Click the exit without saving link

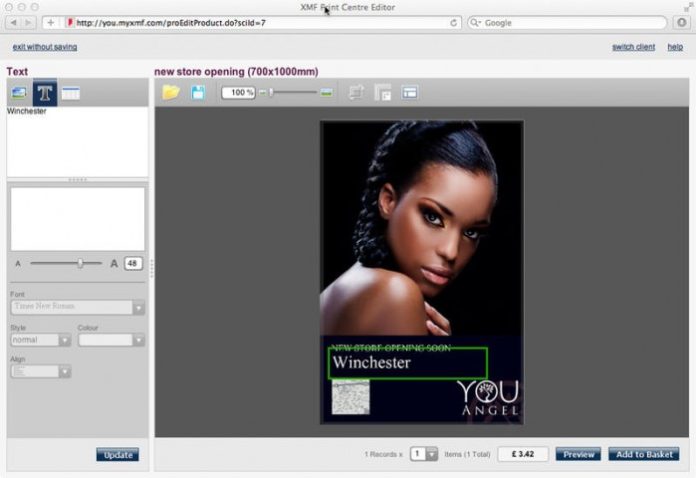[x=44, y=47]
